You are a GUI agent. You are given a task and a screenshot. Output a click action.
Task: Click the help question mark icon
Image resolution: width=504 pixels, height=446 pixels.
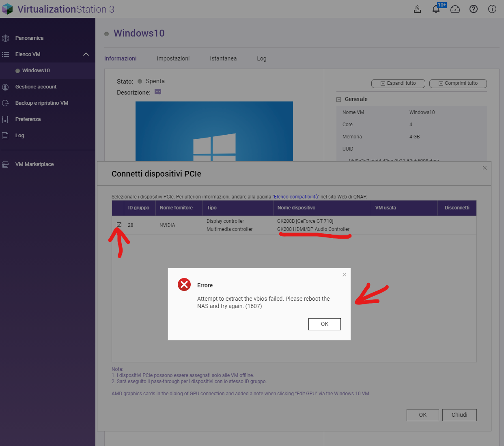474,9
